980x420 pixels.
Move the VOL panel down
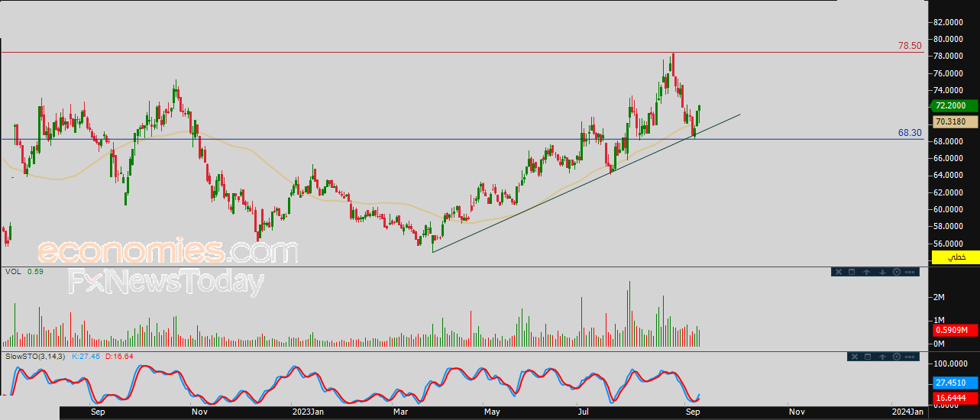[882, 272]
